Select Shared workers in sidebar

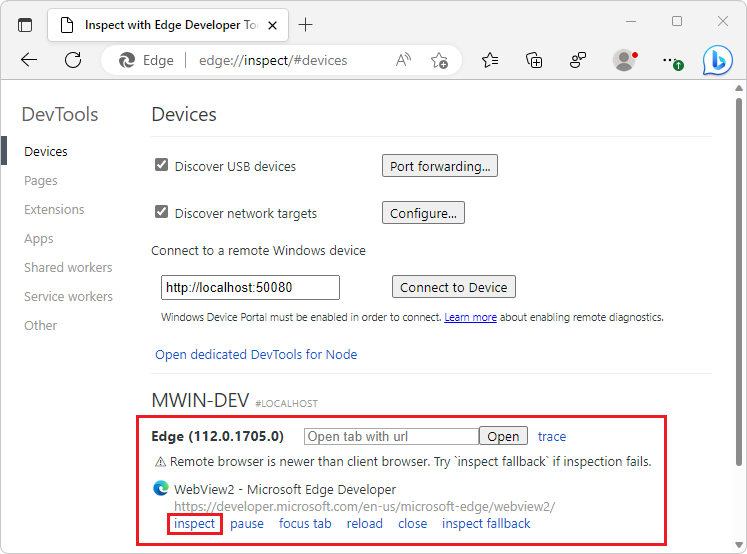click(x=68, y=268)
